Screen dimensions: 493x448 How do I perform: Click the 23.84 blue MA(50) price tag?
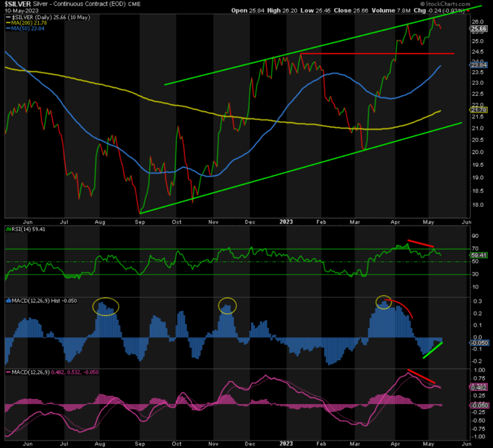(480, 65)
